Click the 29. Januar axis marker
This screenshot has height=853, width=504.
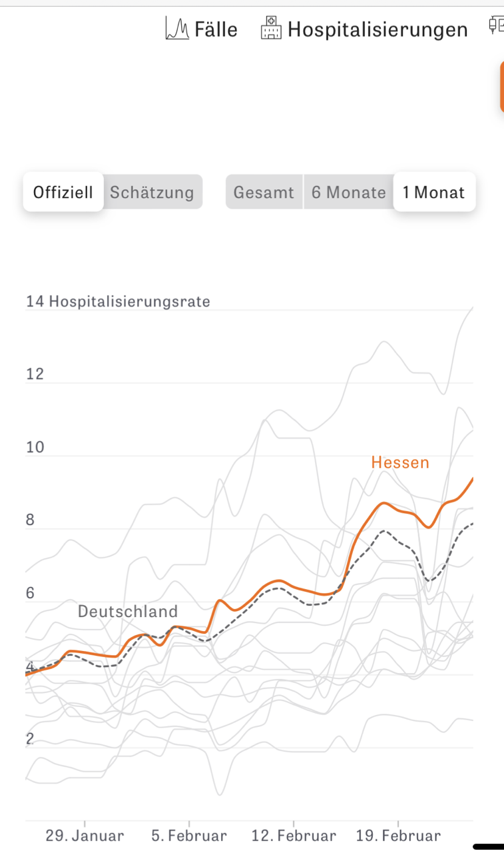click(x=85, y=835)
